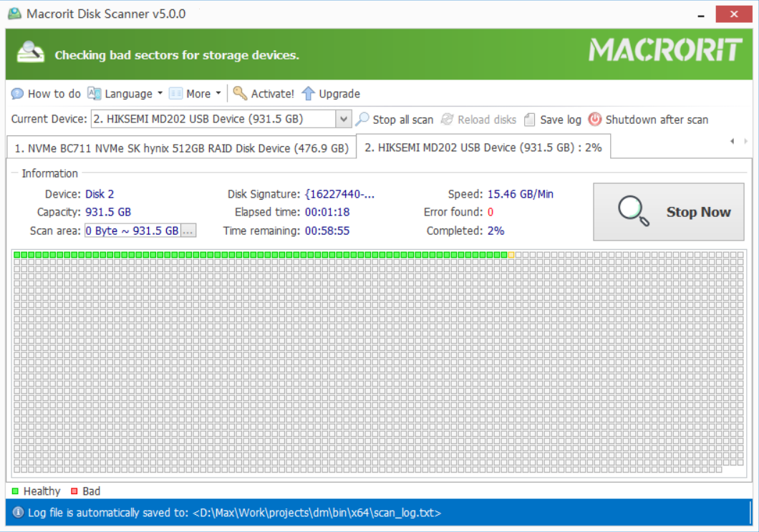Toggle the Healthy legend indicator

point(16,491)
